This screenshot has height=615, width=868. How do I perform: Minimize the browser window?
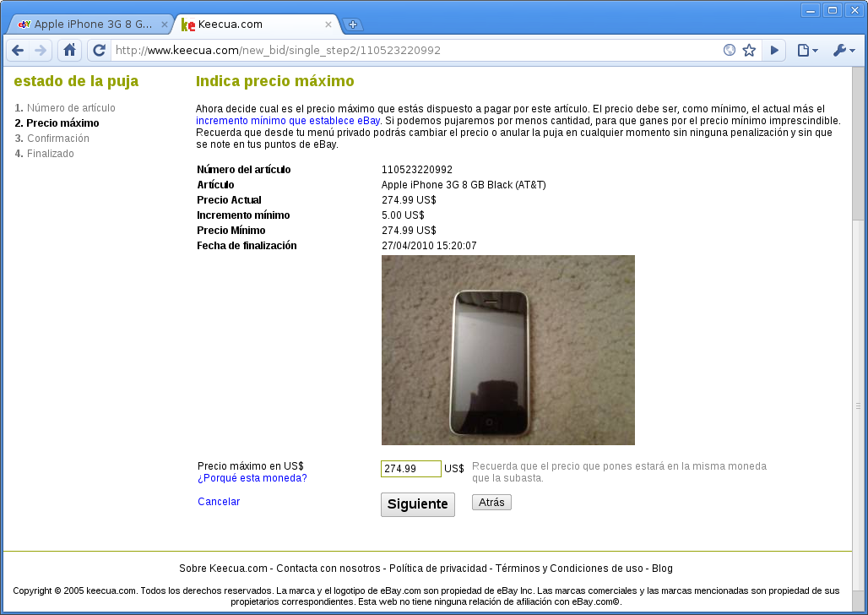coord(811,10)
